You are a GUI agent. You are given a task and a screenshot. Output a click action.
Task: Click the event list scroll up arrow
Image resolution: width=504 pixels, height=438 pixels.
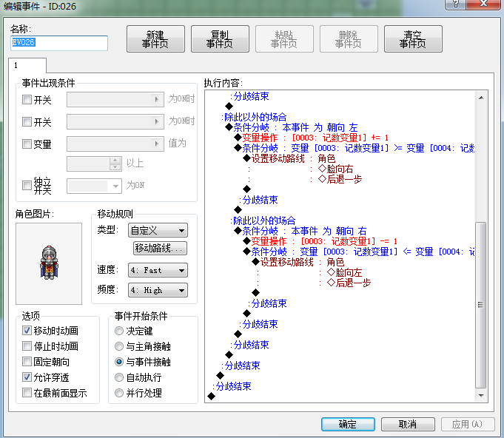[x=481, y=98]
